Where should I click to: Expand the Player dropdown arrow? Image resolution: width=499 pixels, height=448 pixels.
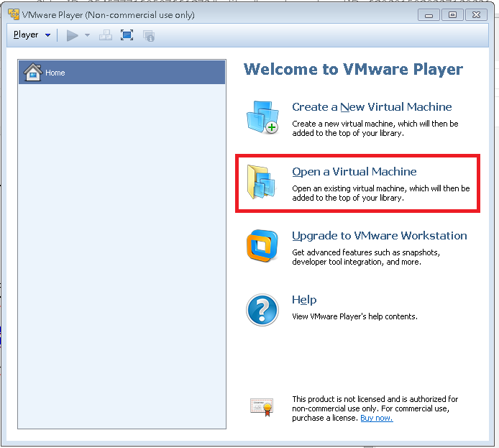pos(47,35)
